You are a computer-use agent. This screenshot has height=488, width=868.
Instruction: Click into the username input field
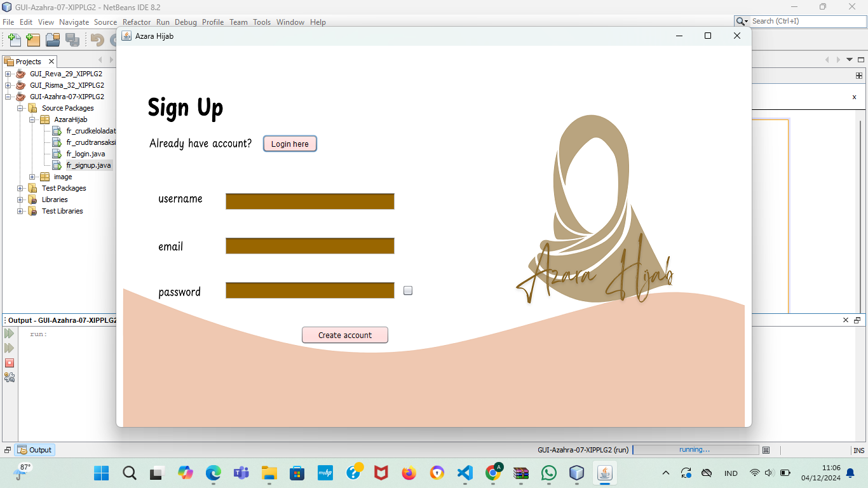point(309,201)
